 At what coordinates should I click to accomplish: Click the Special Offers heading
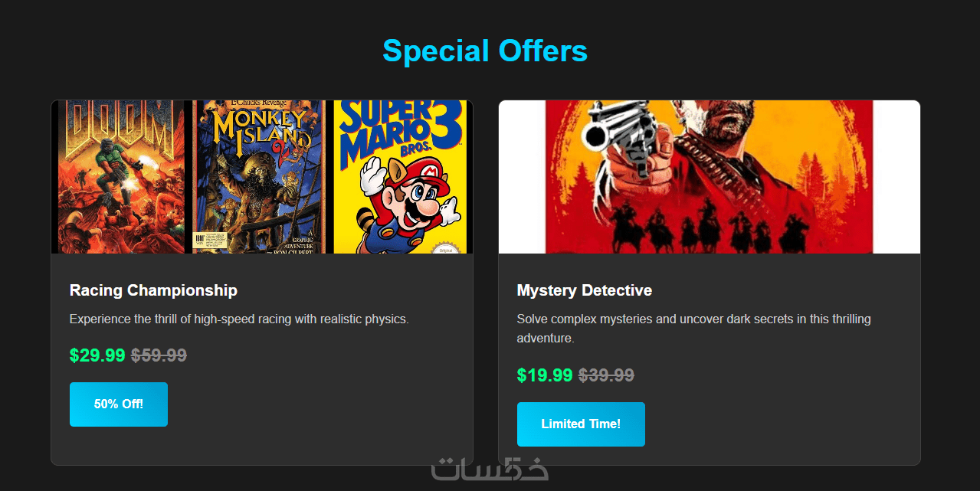484,51
